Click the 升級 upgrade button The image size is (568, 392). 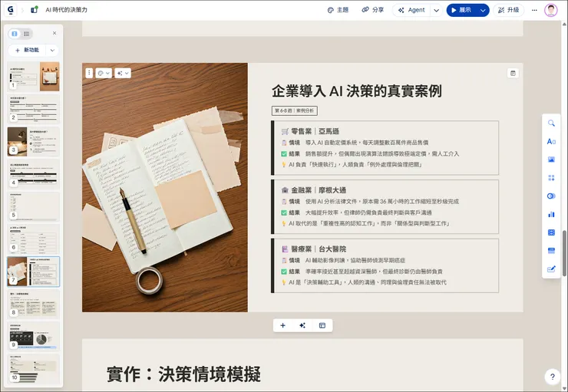[509, 10]
